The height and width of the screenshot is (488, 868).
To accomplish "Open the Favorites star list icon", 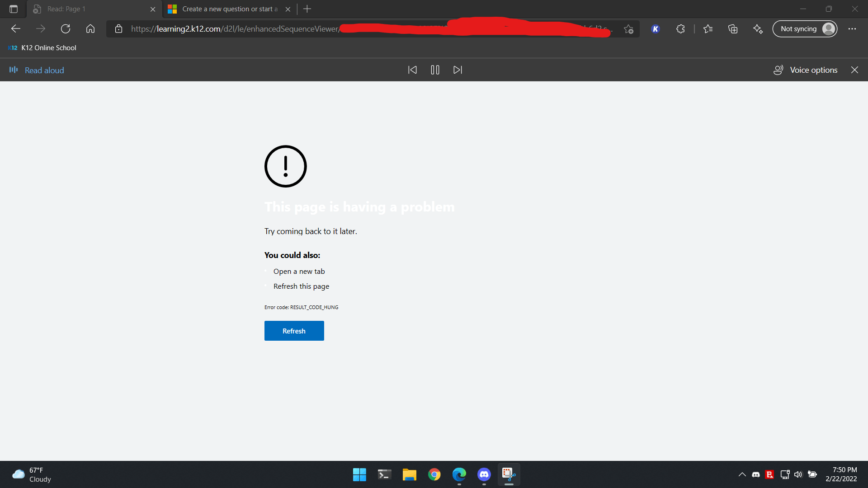I will tap(708, 29).
